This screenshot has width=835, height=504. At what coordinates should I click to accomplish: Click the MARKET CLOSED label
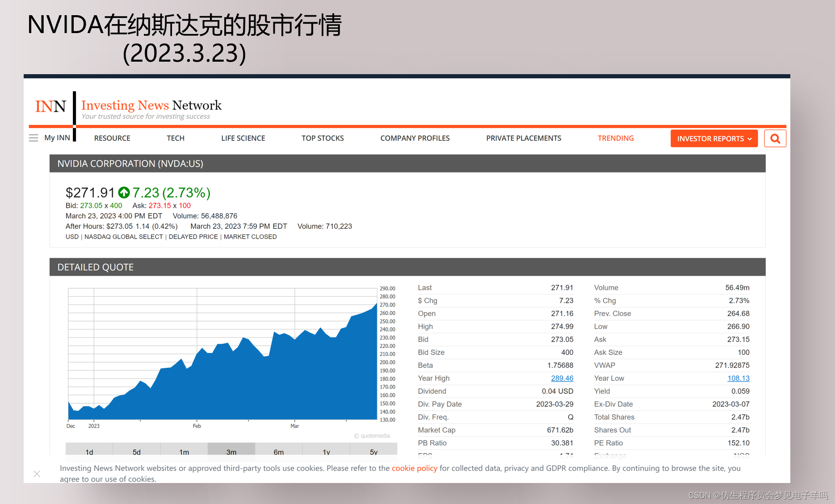point(250,237)
